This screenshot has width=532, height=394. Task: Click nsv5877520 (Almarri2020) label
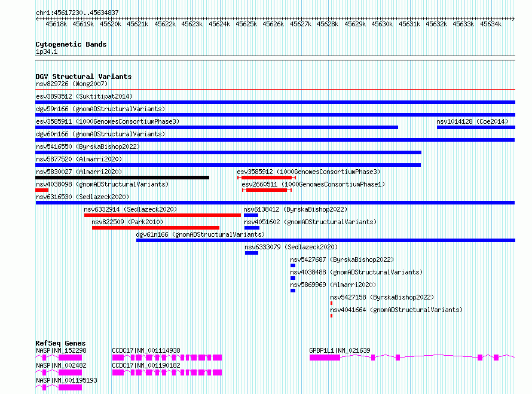[x=79, y=159]
